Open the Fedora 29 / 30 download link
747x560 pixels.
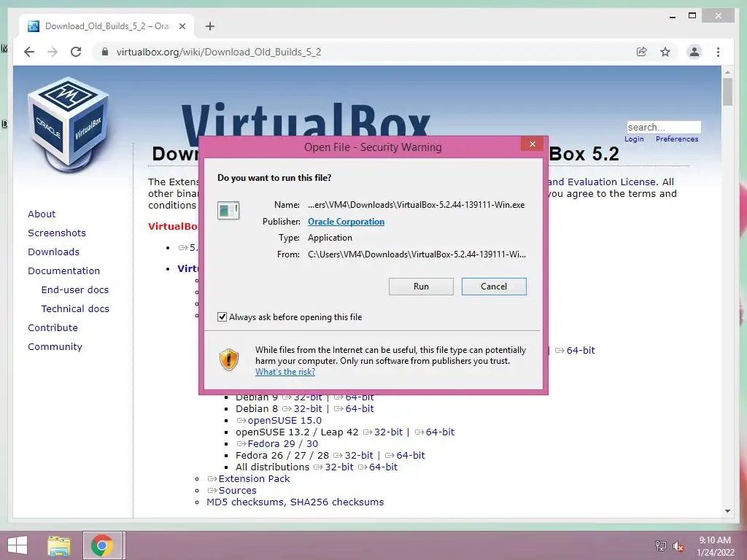282,444
